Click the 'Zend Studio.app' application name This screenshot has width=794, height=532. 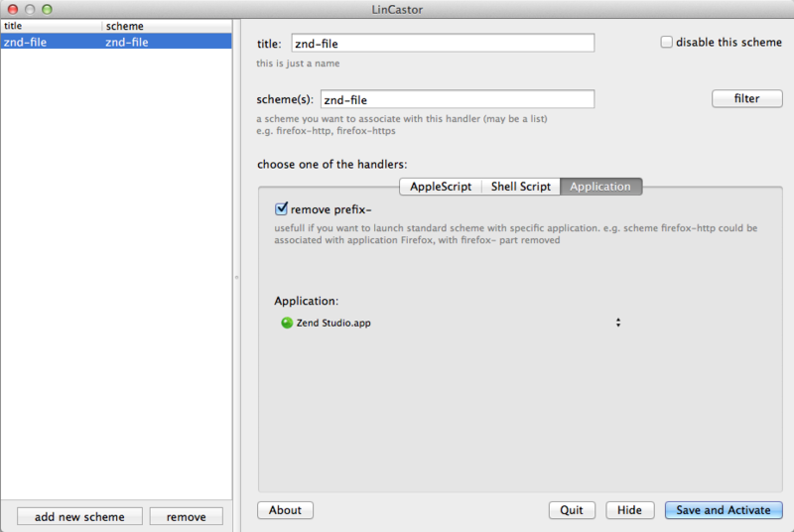333,323
